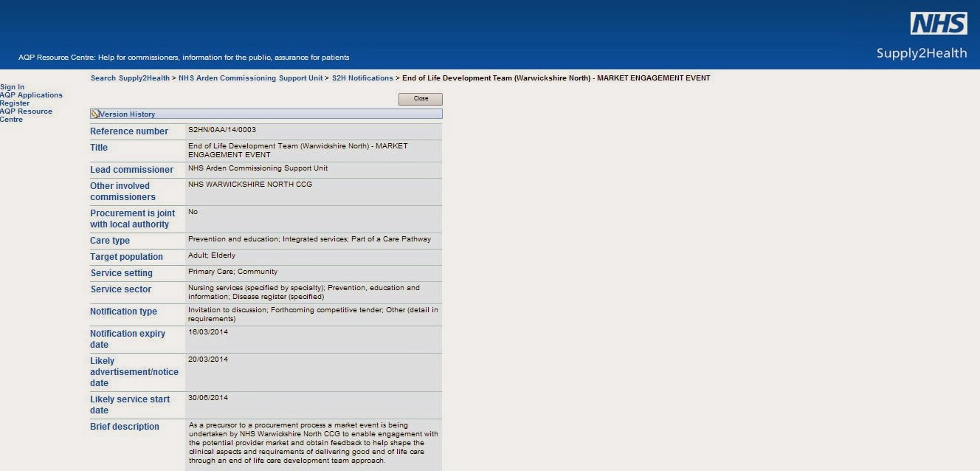Click the Close button
The width and height of the screenshot is (980, 471).
421,99
